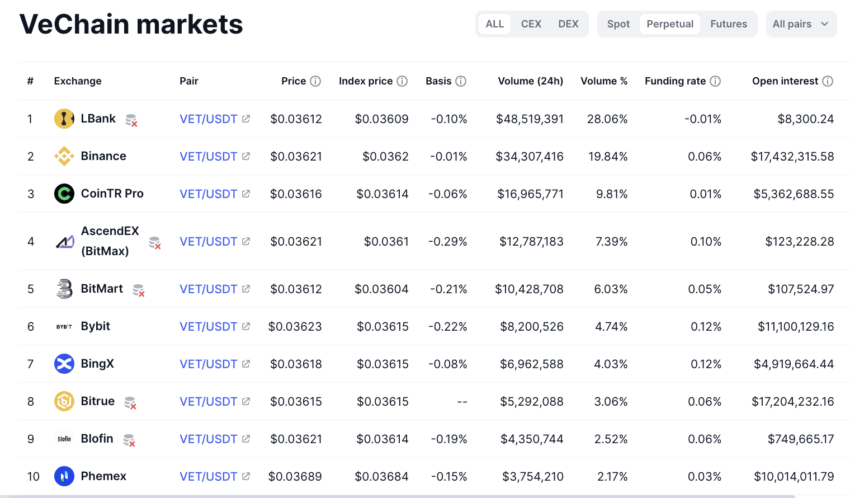The image size is (850, 498).
Task: Switch to Futures markets tab
Action: 729,24
